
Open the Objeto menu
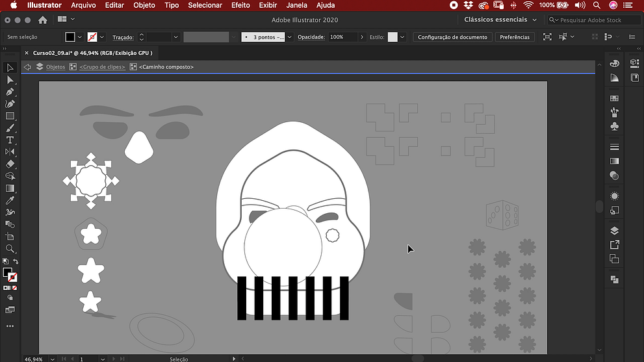coord(144,5)
